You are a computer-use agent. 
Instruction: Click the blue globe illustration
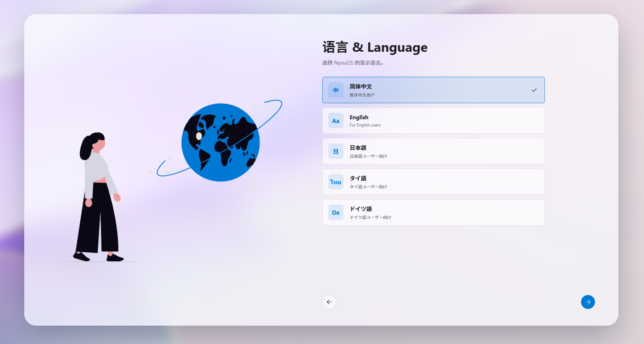(220, 142)
